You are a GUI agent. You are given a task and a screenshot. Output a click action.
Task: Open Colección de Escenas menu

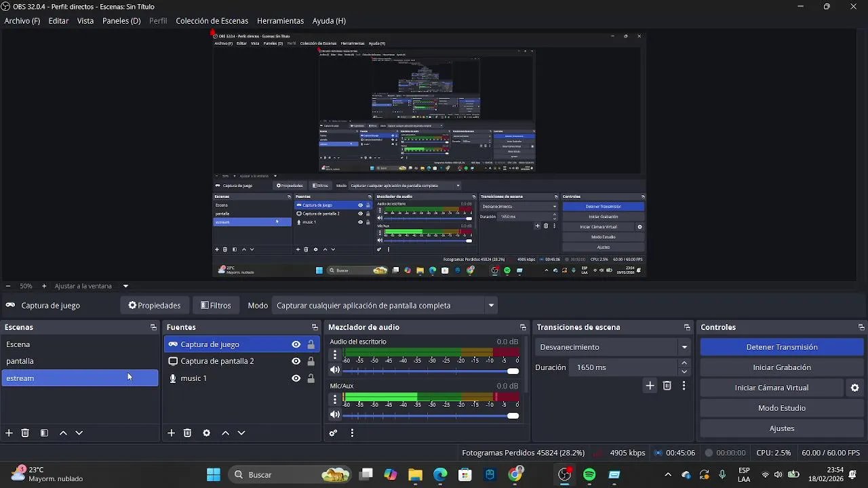[x=212, y=21]
